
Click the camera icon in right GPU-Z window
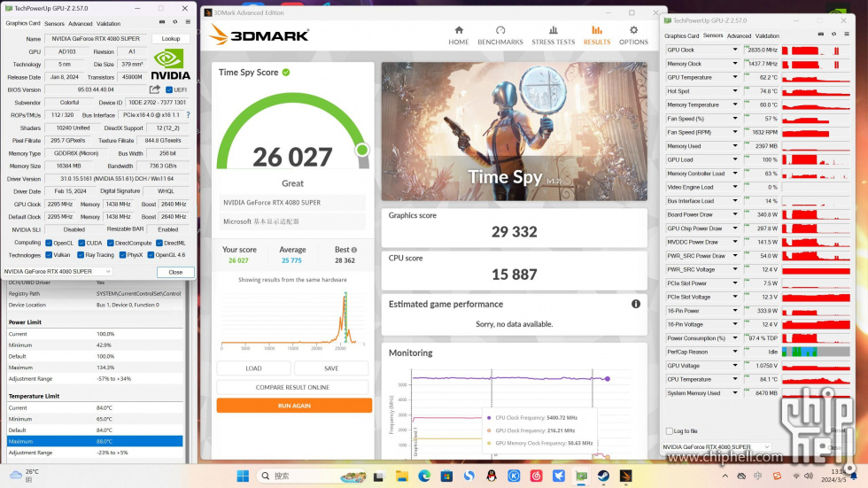point(820,35)
